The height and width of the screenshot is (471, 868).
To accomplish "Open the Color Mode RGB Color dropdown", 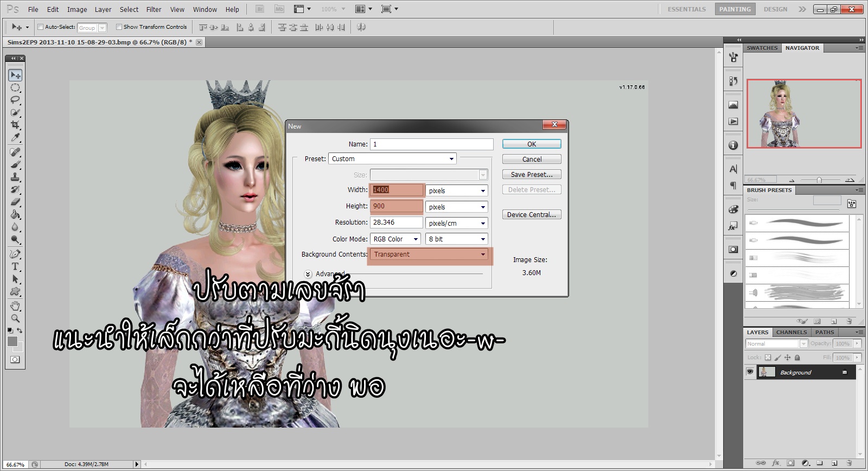I will [395, 239].
